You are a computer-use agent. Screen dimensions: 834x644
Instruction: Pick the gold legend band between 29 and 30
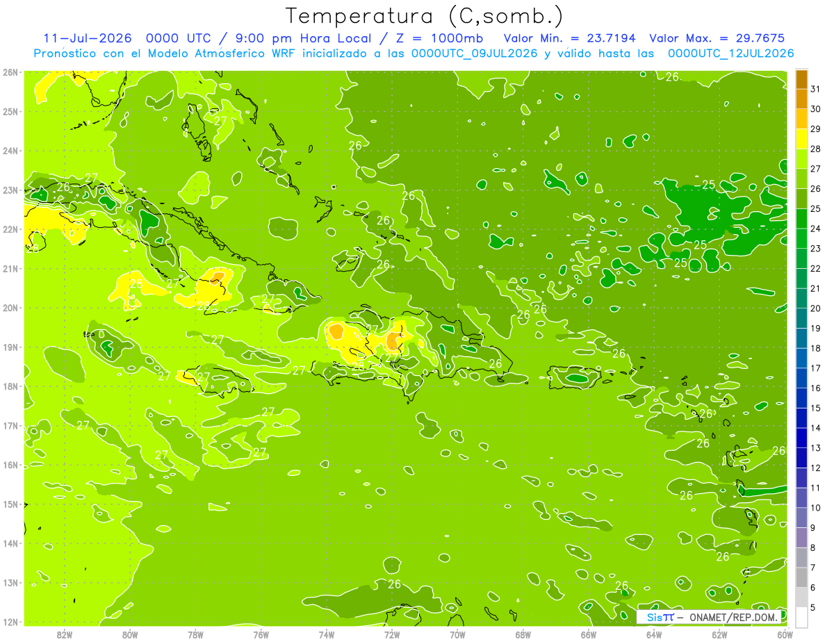[x=801, y=119]
